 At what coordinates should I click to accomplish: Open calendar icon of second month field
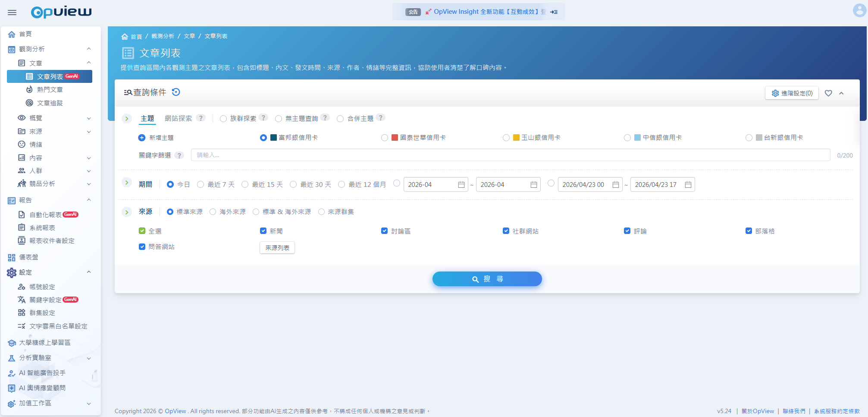tap(533, 185)
